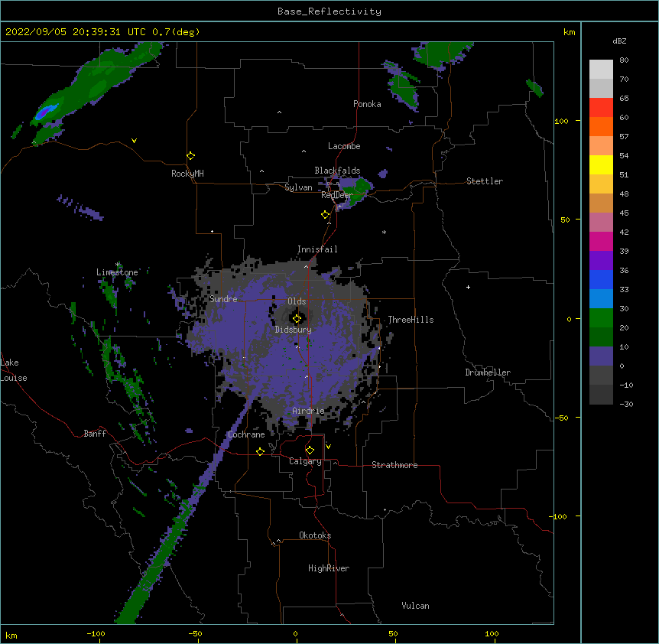
Task: Select the white plus marker north of Drumheller
Action: point(468,287)
